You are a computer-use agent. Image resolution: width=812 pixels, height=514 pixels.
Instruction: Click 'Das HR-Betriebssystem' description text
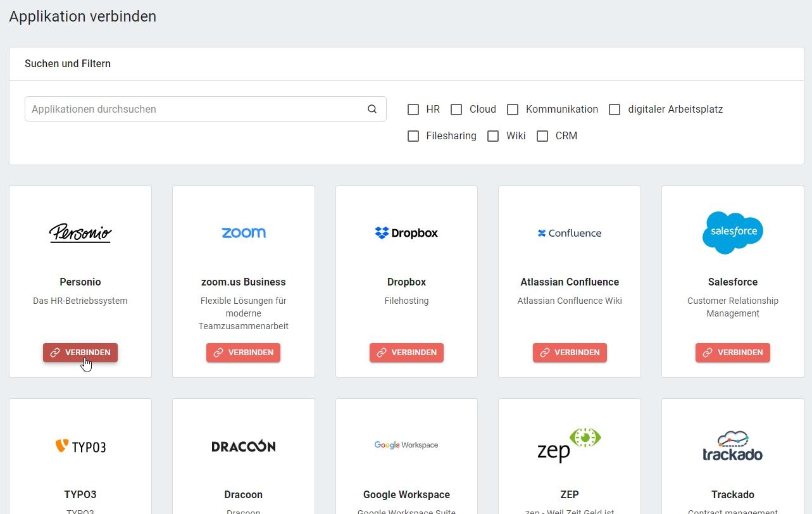[x=80, y=301]
